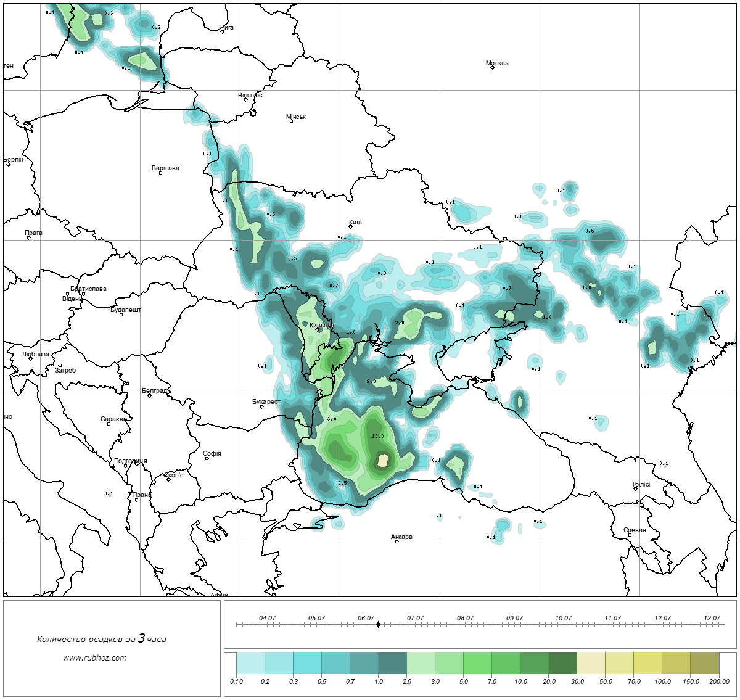Jump to 13.07 on the timeline

pyautogui.click(x=712, y=618)
